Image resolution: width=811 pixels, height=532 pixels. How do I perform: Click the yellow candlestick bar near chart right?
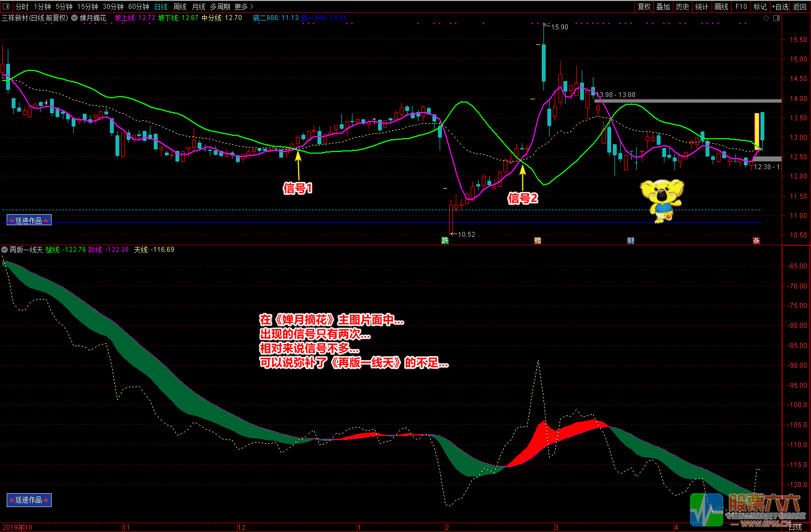(x=756, y=129)
